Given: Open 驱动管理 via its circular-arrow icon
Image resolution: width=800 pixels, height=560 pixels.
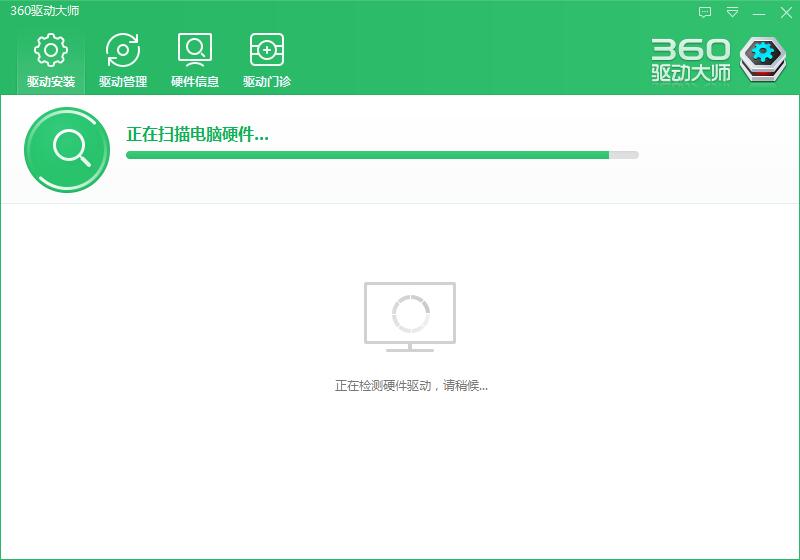Looking at the screenshot, I should [x=123, y=50].
